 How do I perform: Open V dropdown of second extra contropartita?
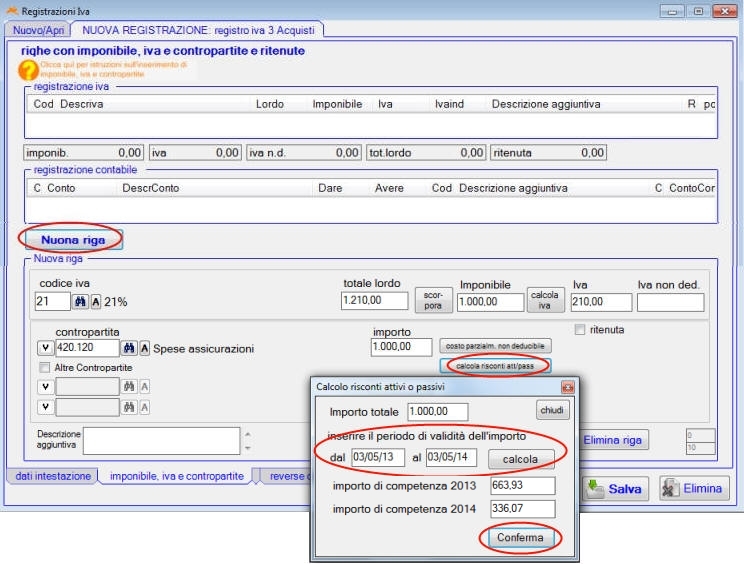[46, 407]
